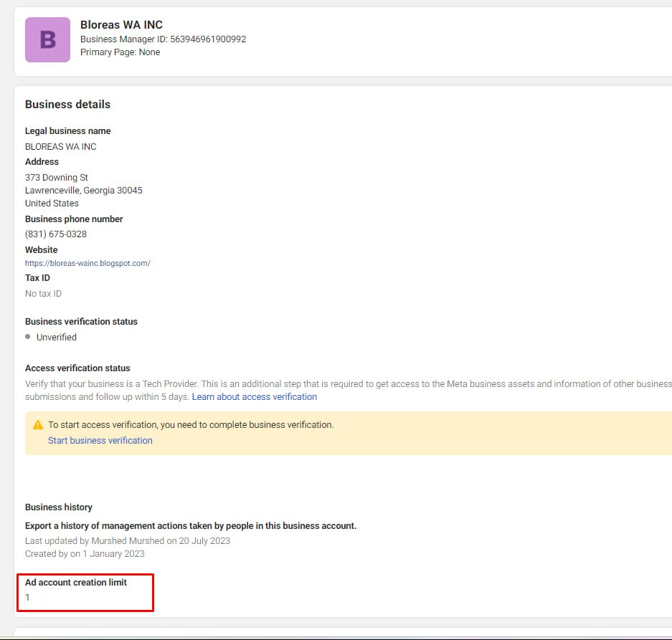Click the ad account limit value 1
Screen dimensions: 672x640
point(27,597)
